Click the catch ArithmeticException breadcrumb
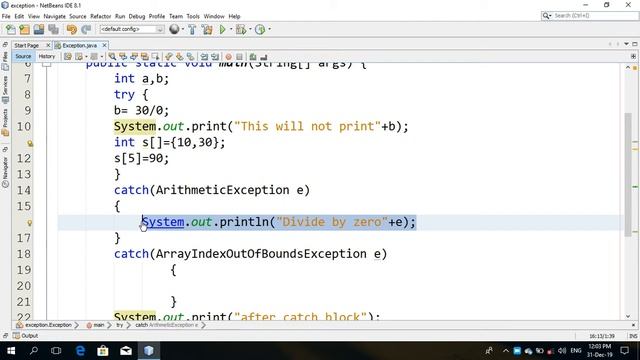The image size is (640, 360). (x=167, y=325)
